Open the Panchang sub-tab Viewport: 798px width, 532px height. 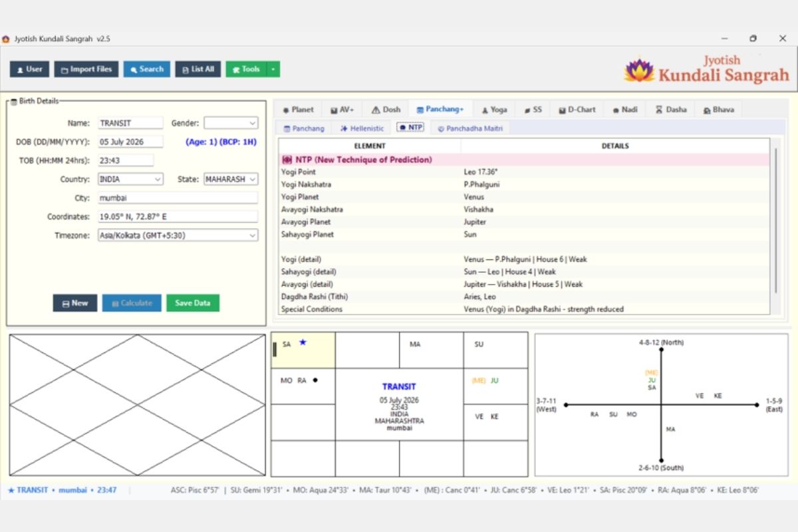(x=304, y=128)
